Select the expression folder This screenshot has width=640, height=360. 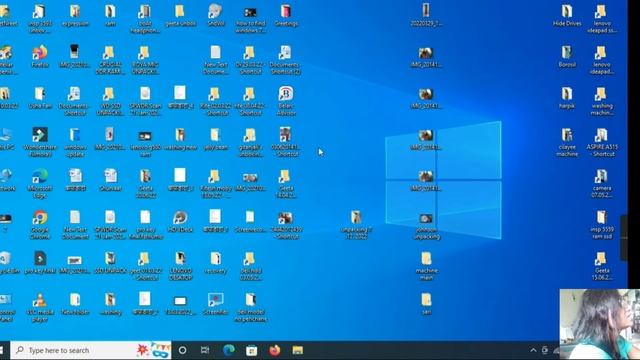75,16
